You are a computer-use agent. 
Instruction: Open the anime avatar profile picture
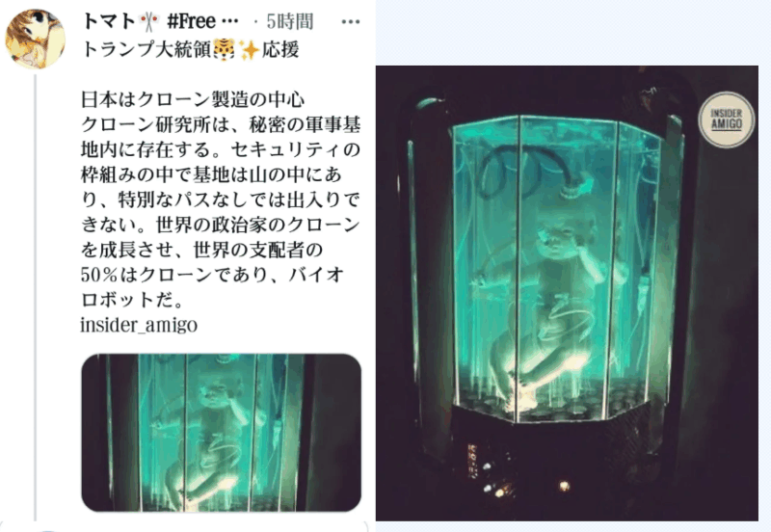[35, 39]
